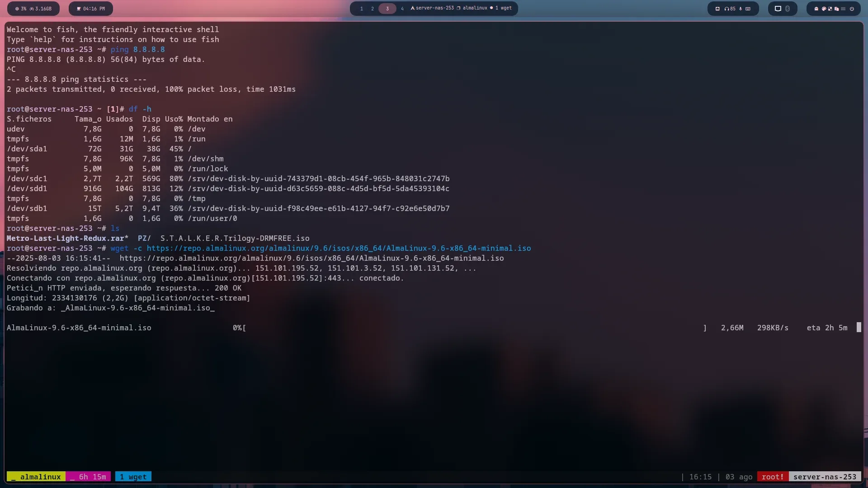This screenshot has width=868, height=488.
Task: Click the headphone volume indicator showing 85
Action: (x=730, y=9)
